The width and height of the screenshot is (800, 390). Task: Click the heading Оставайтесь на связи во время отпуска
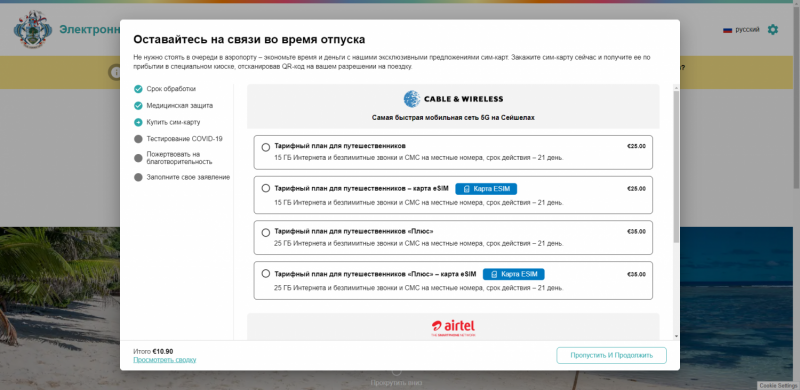249,40
